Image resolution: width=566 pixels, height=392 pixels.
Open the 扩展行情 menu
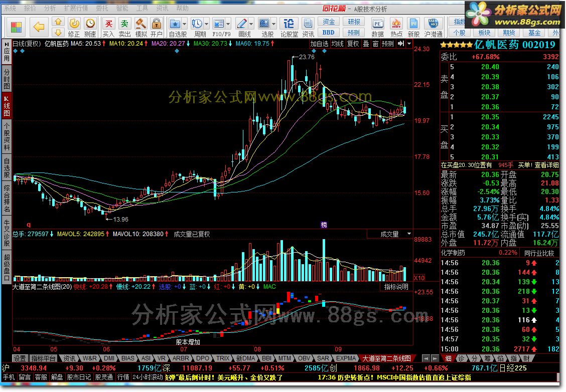click(76, 8)
